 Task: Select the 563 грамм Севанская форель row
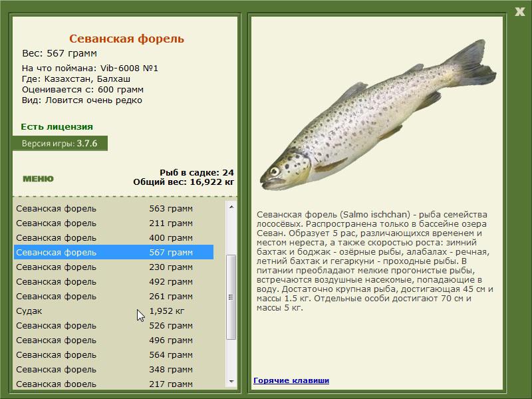(114, 208)
